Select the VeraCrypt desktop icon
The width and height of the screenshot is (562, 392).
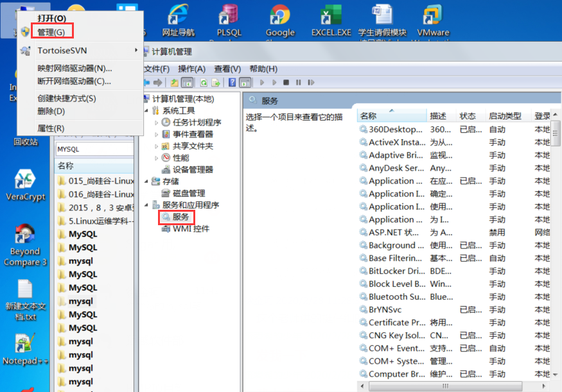(x=26, y=185)
